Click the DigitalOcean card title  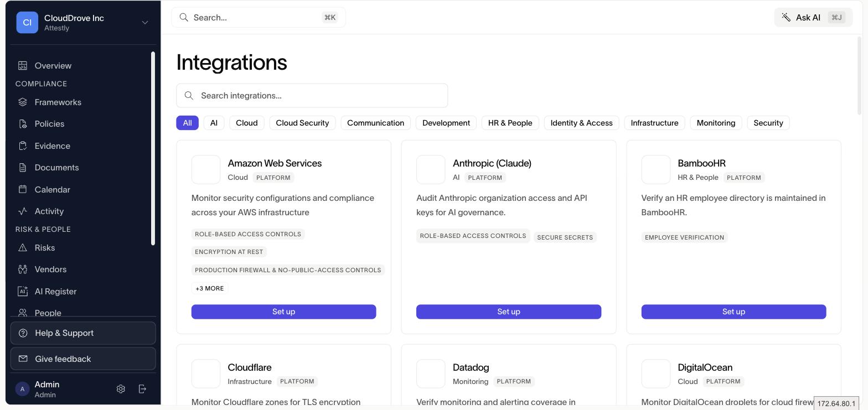tap(705, 367)
